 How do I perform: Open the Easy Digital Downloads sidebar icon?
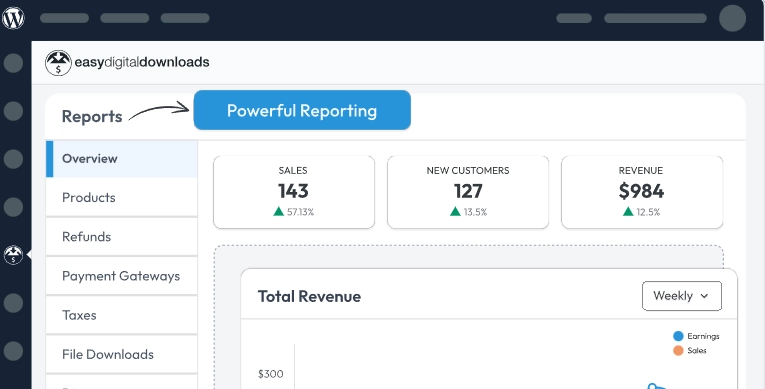coord(13,255)
